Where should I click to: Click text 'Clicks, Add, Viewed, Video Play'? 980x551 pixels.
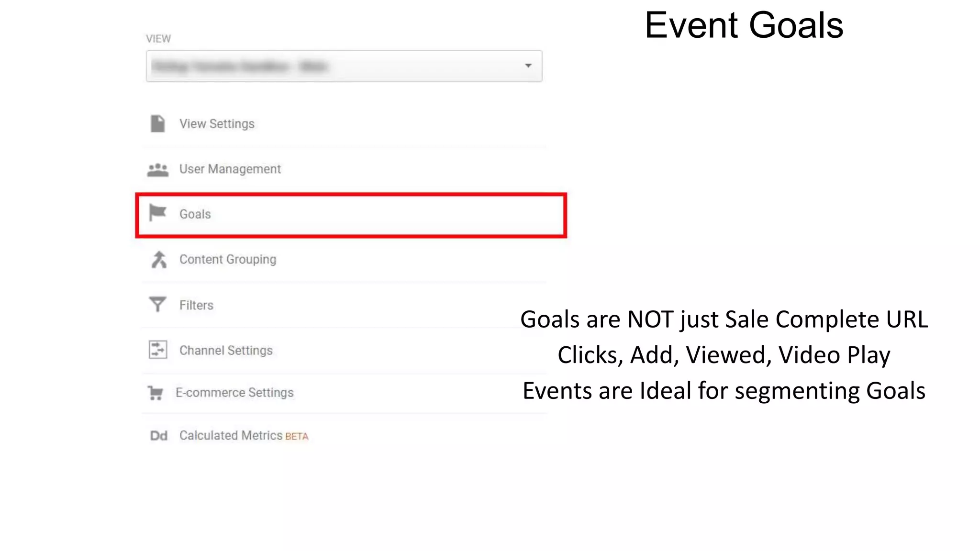pyautogui.click(x=724, y=355)
